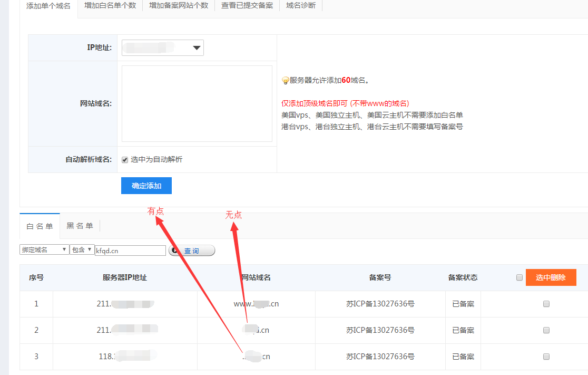The image size is (588, 375).
Task: Toggle the 选中为自动解析 checkbox
Action: click(125, 160)
